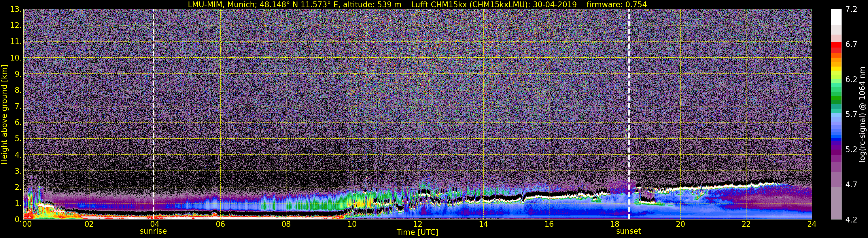
Task: Click the 6.7 value on the colorbar
Action: click(x=851, y=44)
